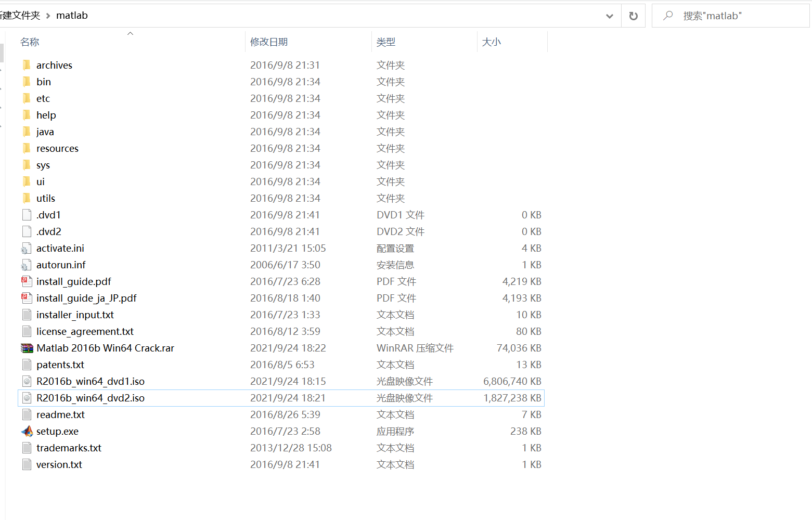Click the size value 74,036 KB

(519, 348)
